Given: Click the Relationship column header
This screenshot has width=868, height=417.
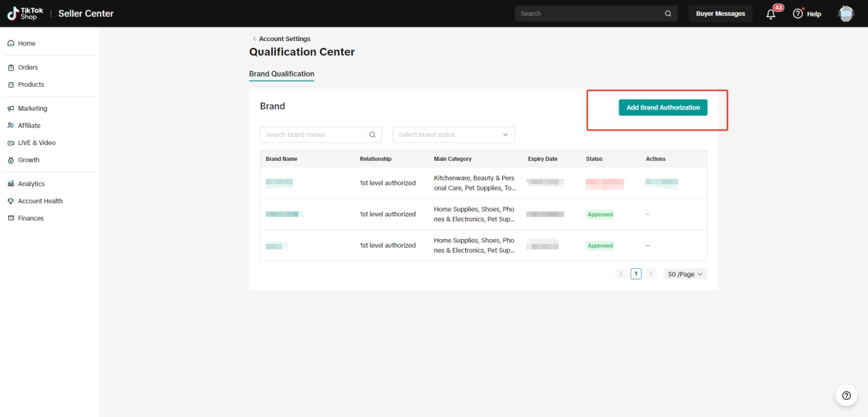Looking at the screenshot, I should coord(375,159).
